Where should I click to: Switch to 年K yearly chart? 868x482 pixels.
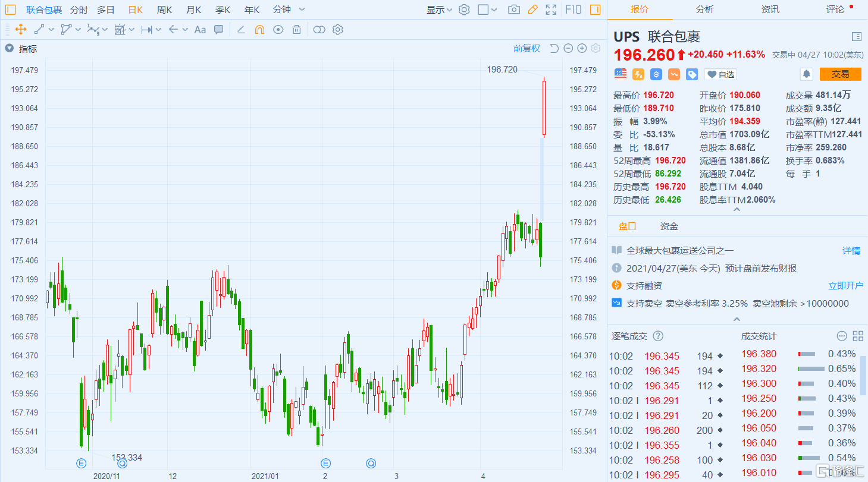[252, 10]
